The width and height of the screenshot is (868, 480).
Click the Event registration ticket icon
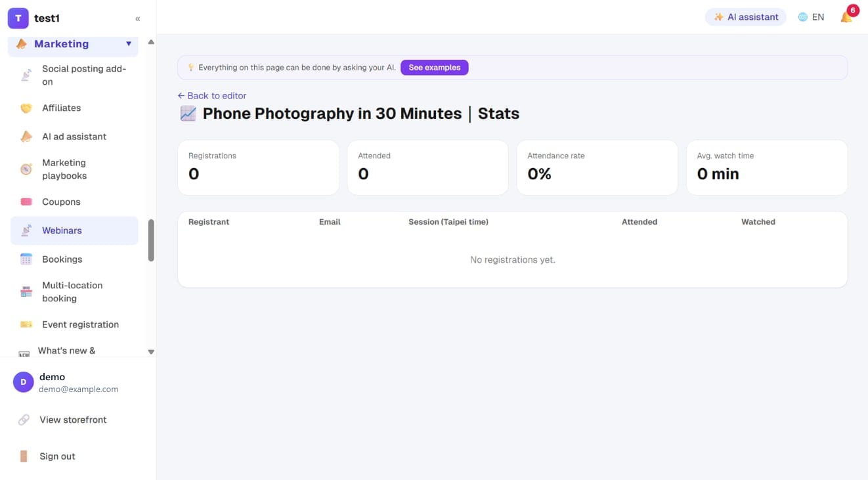coord(26,324)
